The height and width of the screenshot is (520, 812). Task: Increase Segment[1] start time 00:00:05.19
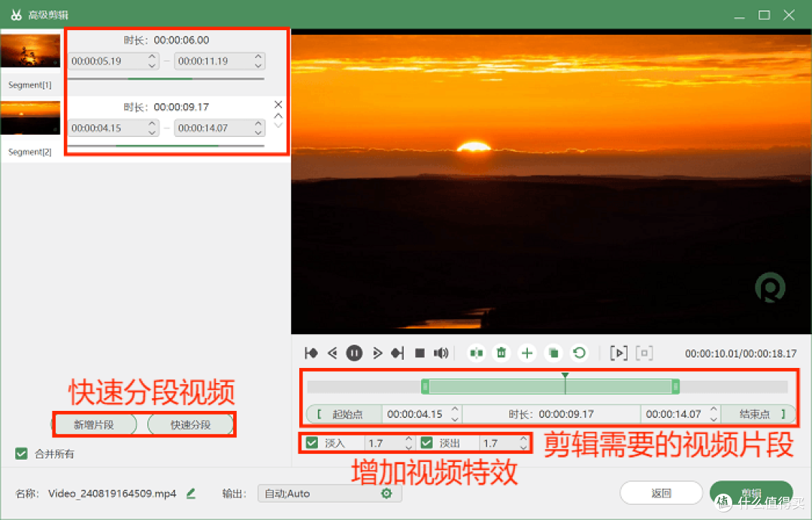pos(152,56)
